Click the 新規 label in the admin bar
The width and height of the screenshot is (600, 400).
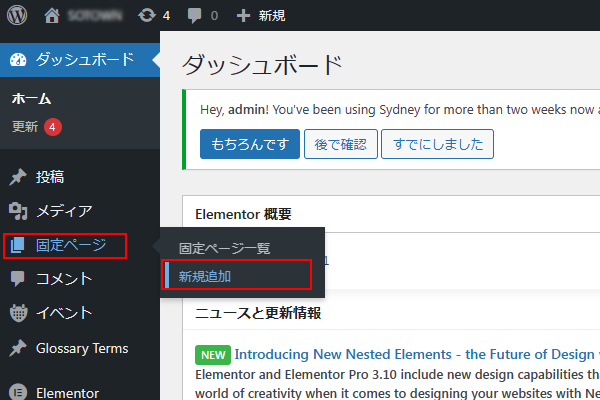click(272, 16)
